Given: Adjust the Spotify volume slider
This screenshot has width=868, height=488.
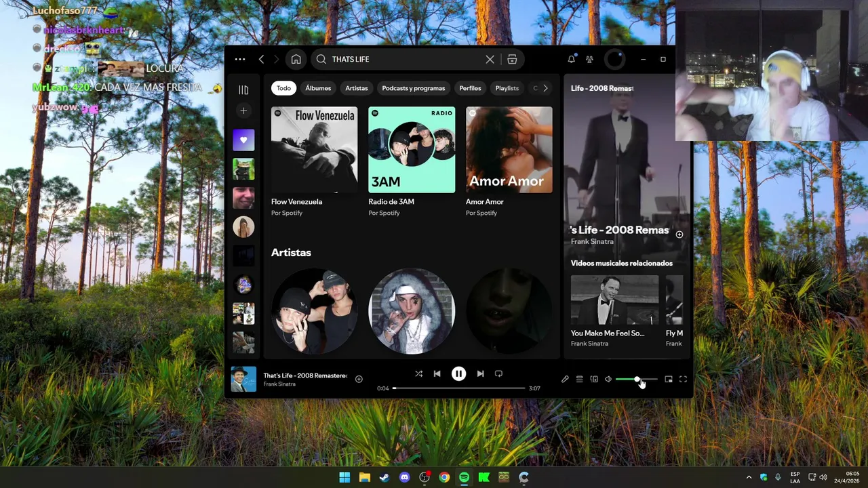Looking at the screenshot, I should [637, 380].
